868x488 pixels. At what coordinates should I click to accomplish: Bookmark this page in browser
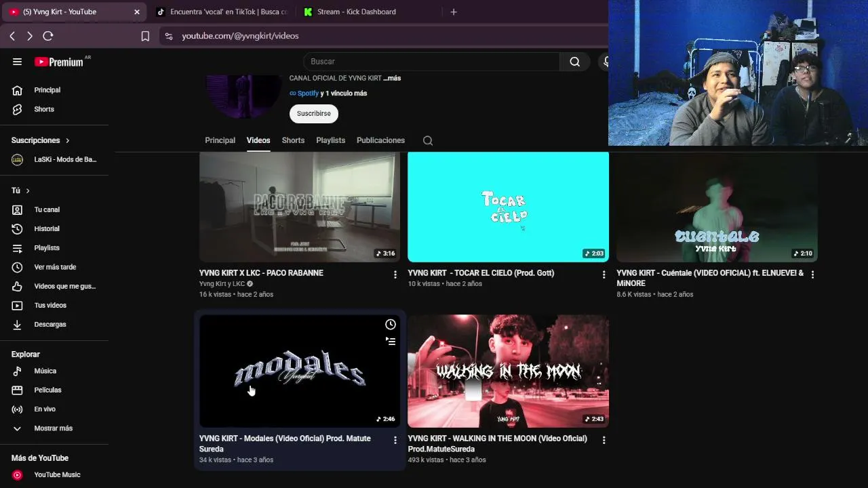pos(145,36)
